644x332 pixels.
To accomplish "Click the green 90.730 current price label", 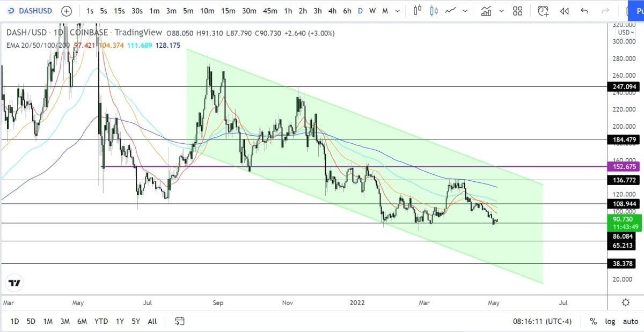I will coord(624,223).
